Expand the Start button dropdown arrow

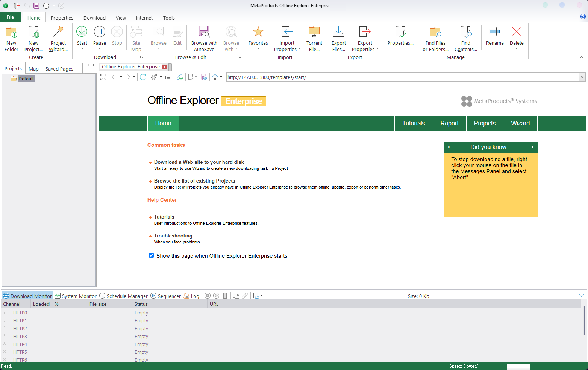point(82,49)
